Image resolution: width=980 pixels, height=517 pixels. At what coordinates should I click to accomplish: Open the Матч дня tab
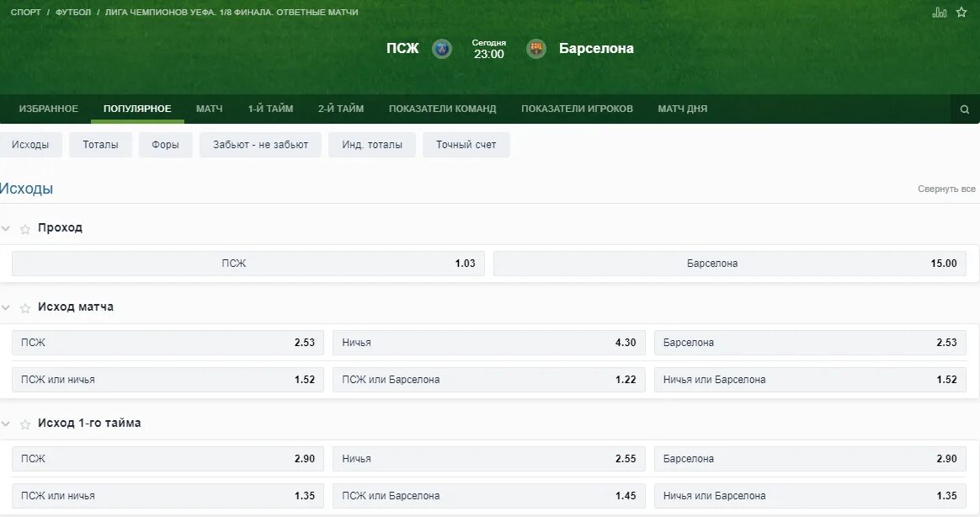pos(683,109)
